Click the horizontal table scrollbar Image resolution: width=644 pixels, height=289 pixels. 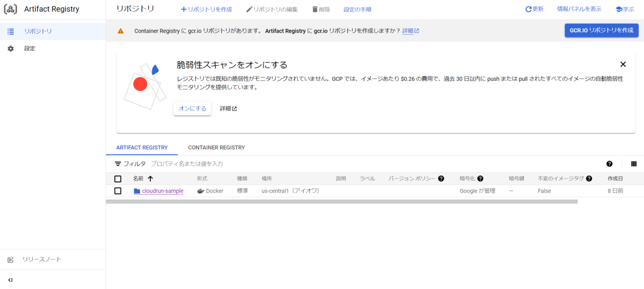(342, 202)
